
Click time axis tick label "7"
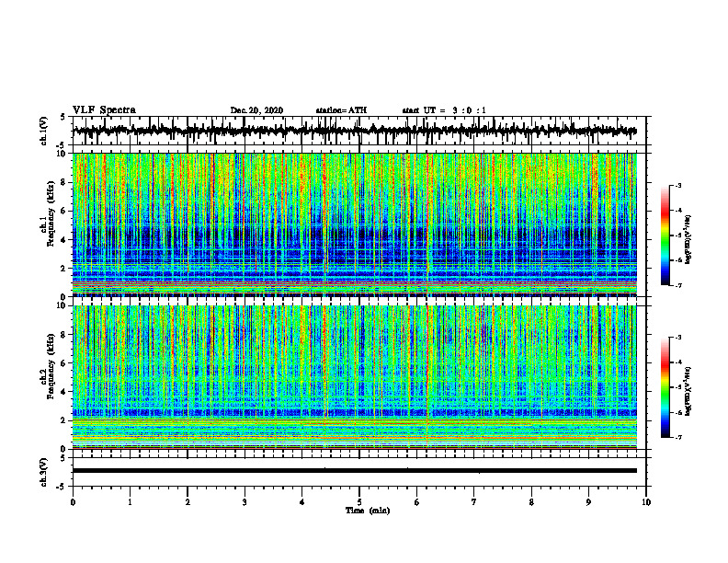pos(474,502)
